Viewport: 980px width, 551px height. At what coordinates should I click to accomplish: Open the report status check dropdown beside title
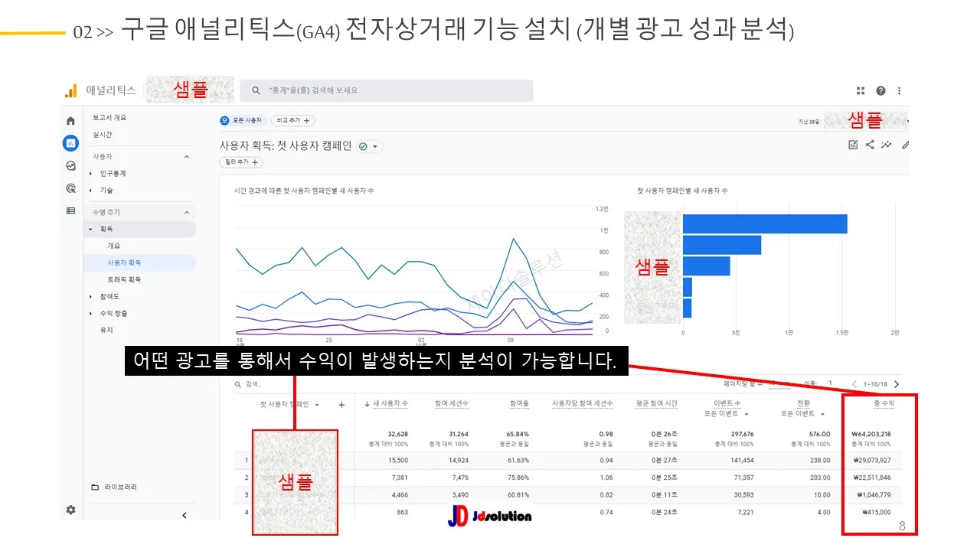point(369,146)
